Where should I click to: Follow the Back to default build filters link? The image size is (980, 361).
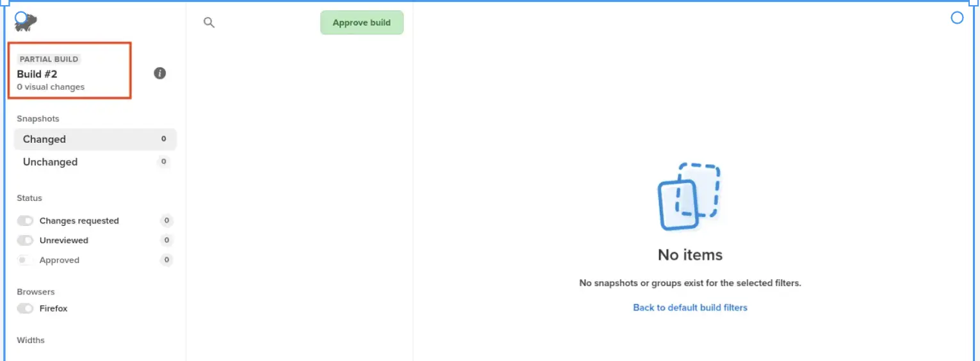coord(690,308)
